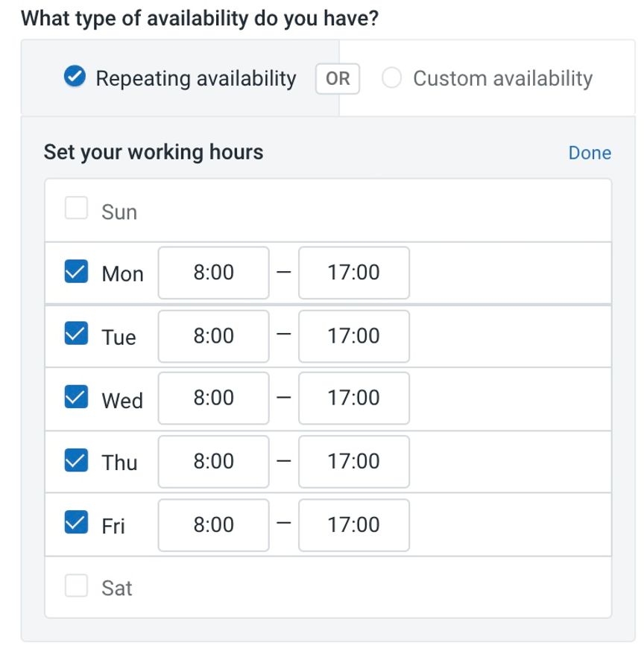Uncheck the Mon checkbox

coord(76,271)
